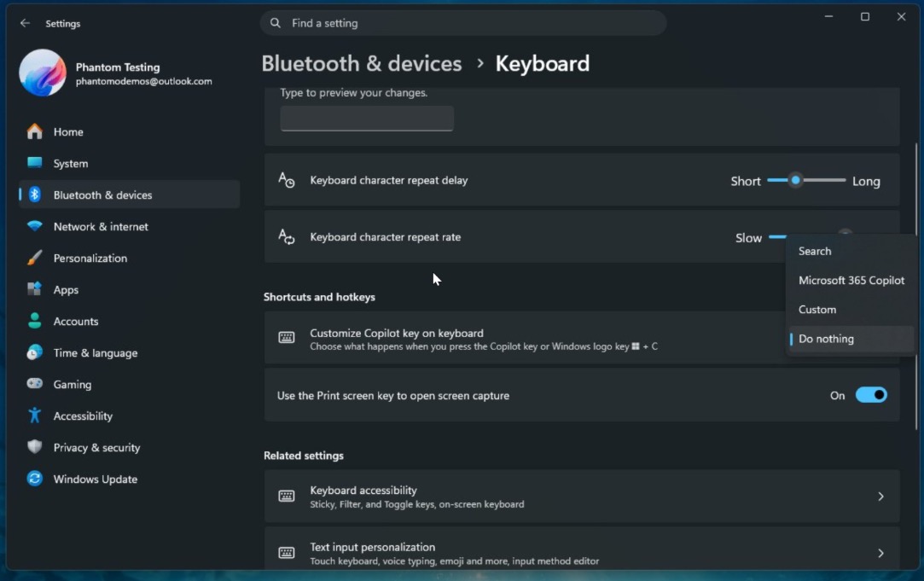This screenshot has height=581, width=924.
Task: Open Accessibility settings
Action: [x=129, y=415]
